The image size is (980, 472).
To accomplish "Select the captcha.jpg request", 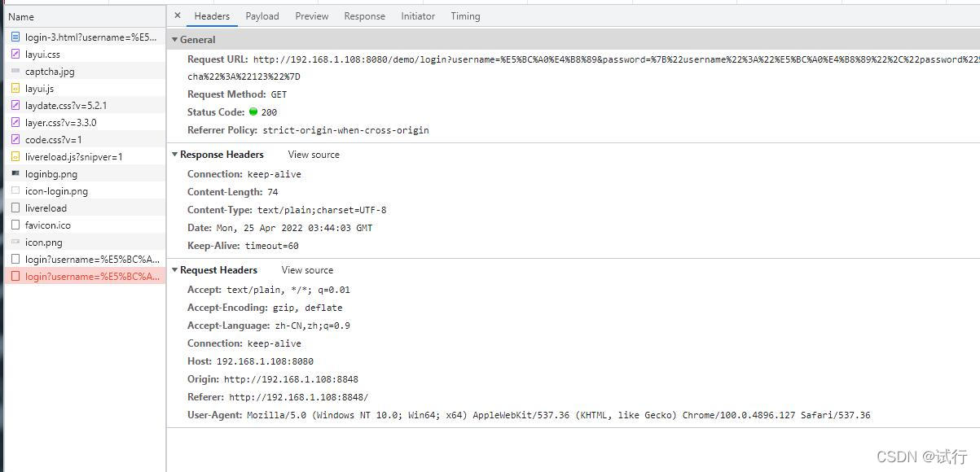I will [x=83, y=71].
